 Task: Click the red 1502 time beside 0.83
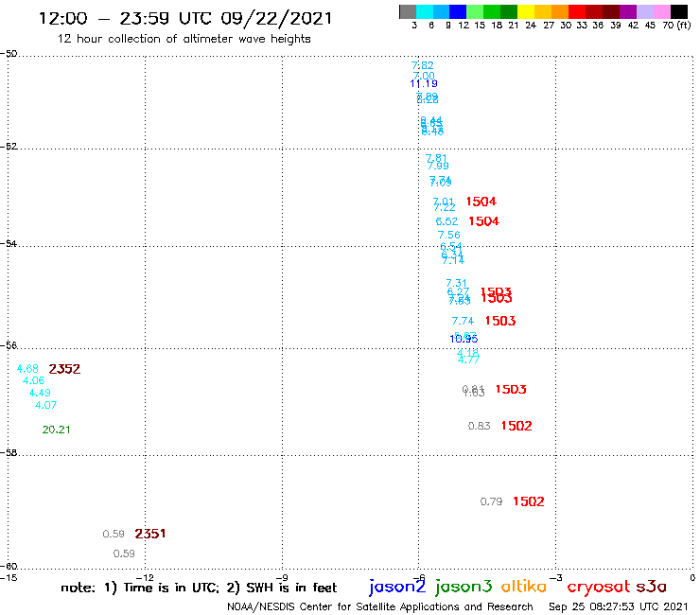tap(516, 426)
